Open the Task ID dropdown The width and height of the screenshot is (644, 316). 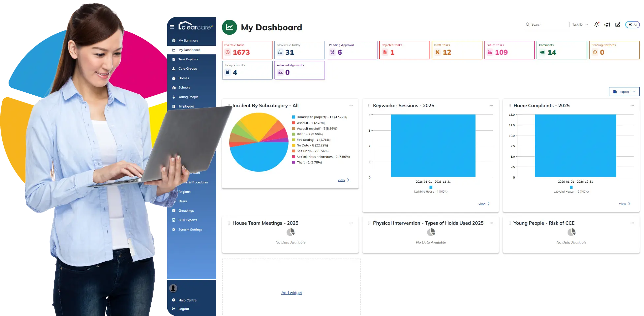[580, 24]
